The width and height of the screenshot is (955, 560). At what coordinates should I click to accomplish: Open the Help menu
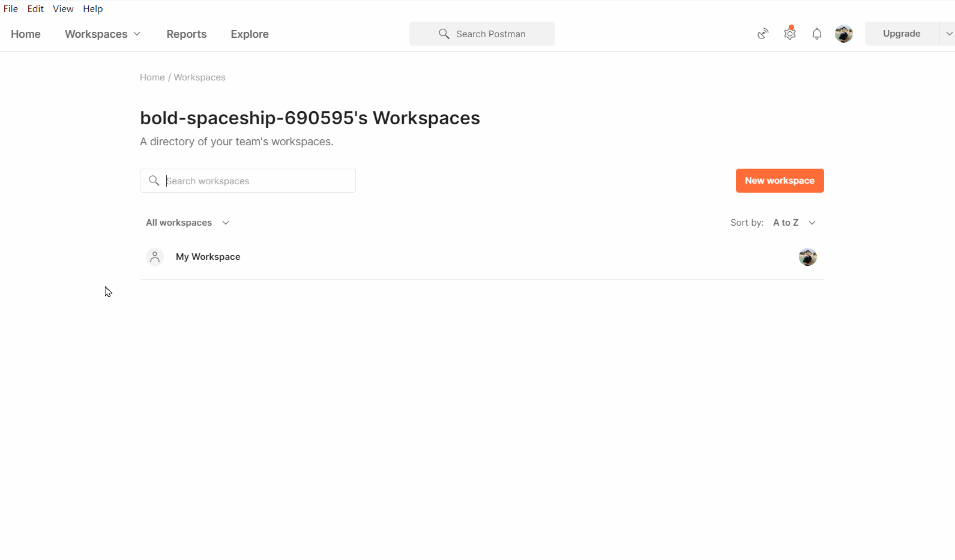coord(93,9)
